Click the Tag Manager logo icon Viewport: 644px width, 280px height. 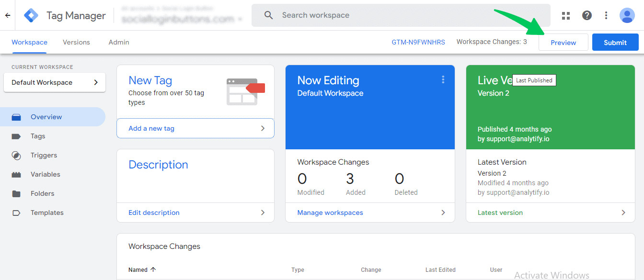click(31, 15)
